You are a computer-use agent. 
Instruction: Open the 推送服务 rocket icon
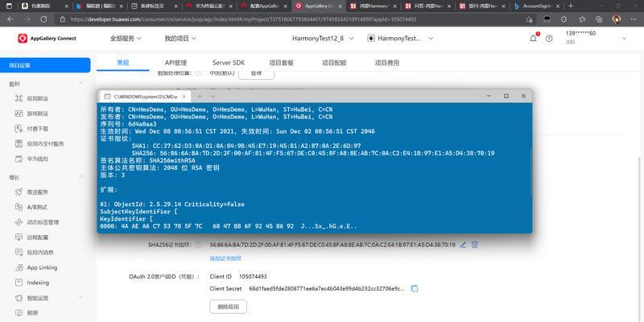tap(19, 192)
